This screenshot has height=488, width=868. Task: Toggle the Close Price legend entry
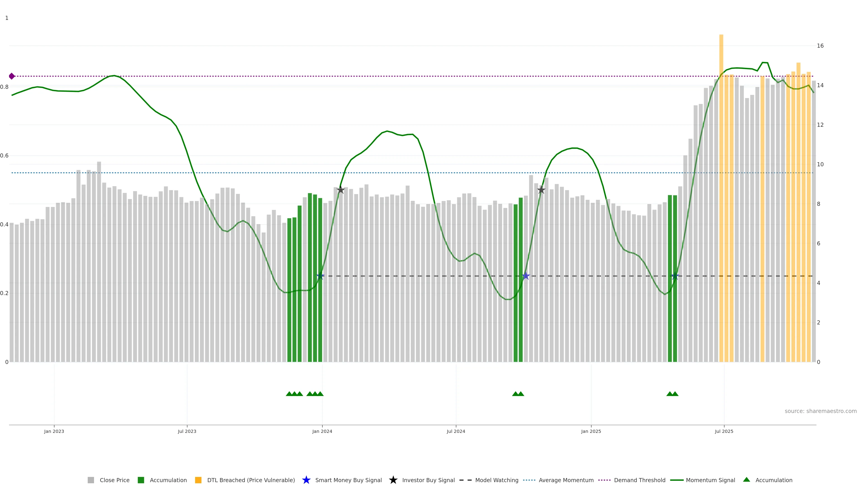pos(114,480)
